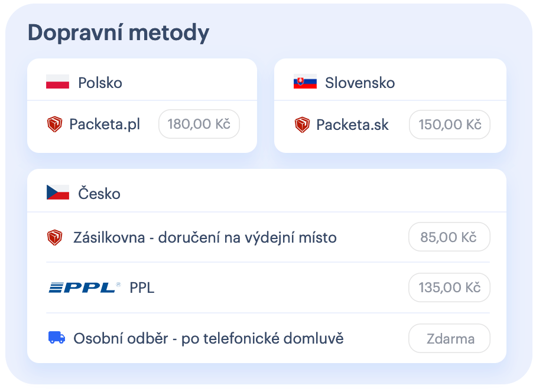
Task: Click the 85,00 Kč price badge
Action: pyautogui.click(x=449, y=237)
